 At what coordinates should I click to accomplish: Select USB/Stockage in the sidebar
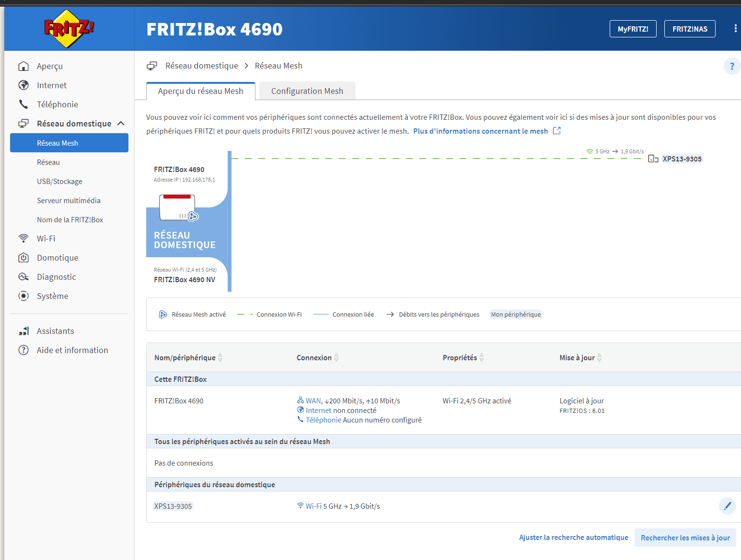click(59, 182)
